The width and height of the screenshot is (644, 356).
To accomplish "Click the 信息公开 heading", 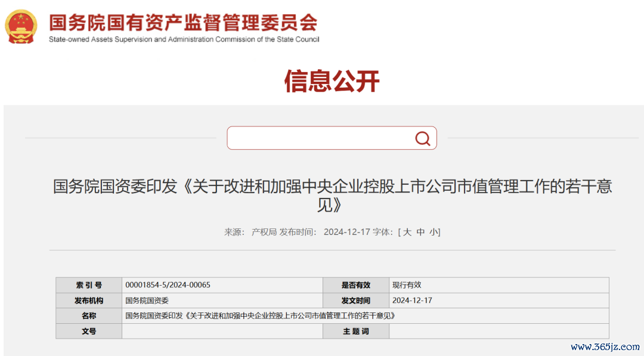I will pyautogui.click(x=332, y=81).
